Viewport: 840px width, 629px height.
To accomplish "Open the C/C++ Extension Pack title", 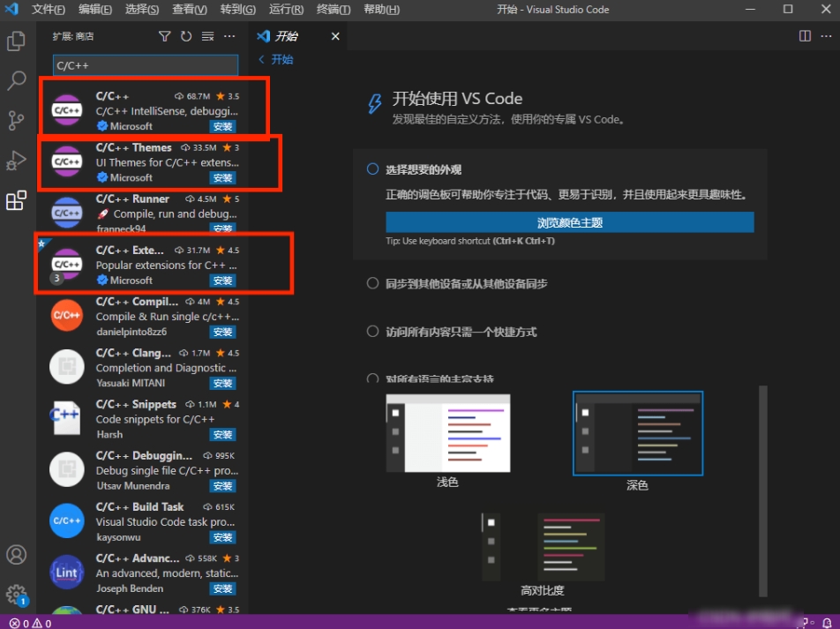I will 130,251.
